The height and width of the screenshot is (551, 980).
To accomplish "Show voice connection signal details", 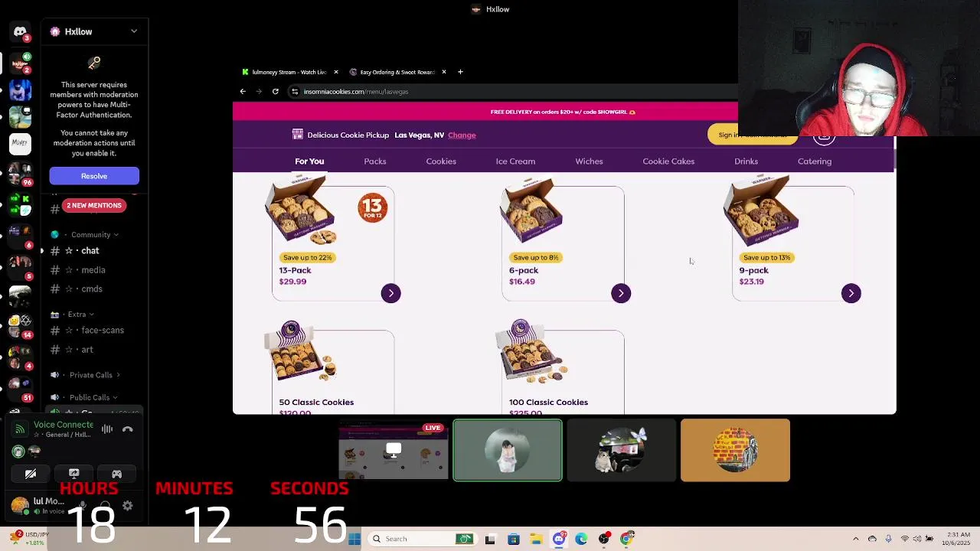I will [x=20, y=429].
